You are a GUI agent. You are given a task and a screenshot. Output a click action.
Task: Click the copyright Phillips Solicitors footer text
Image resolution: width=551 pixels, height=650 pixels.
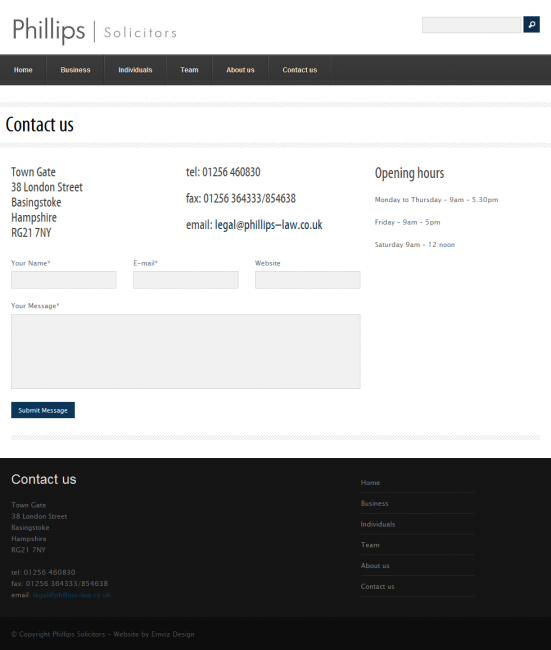103,634
